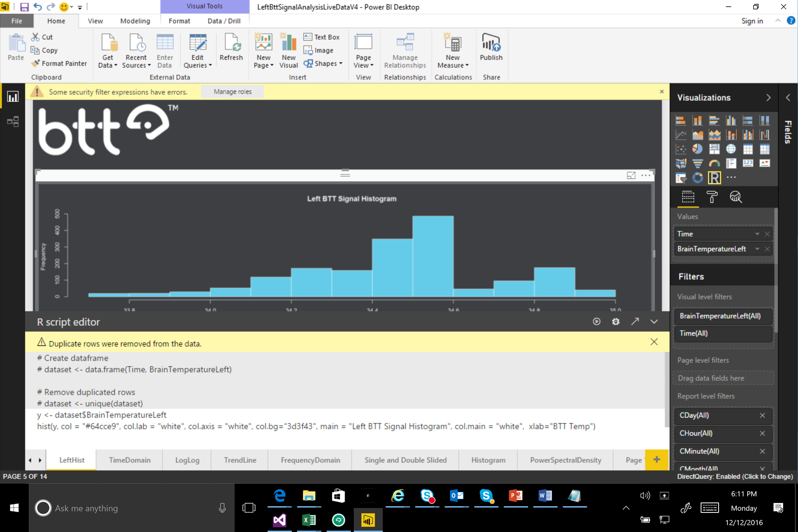The width and height of the screenshot is (798, 532).
Task: Enter focus mode on the histogram visual
Action: point(631,175)
